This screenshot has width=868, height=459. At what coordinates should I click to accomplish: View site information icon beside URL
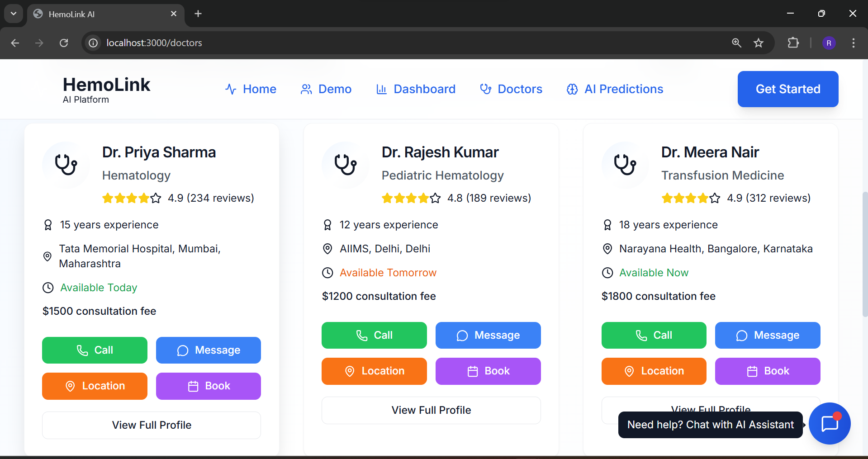[x=93, y=43]
